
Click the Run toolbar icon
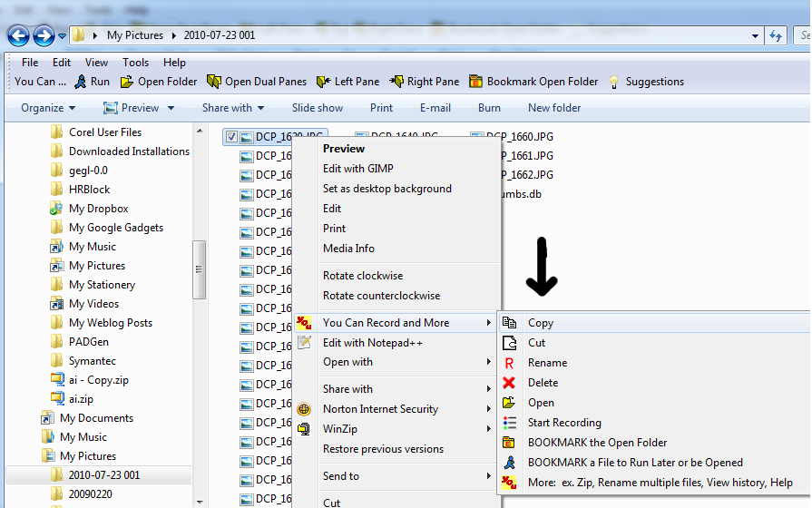point(80,82)
